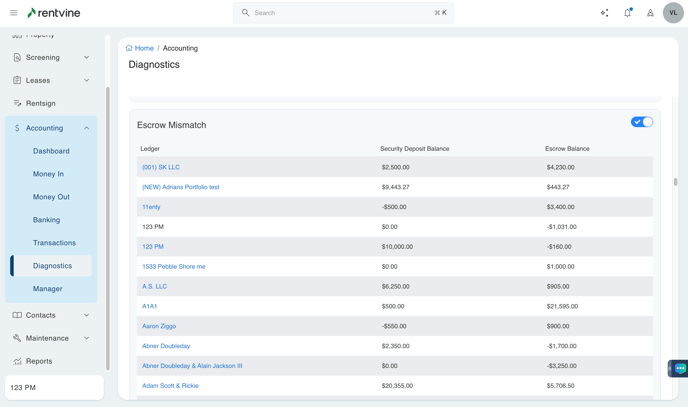Image resolution: width=688 pixels, height=407 pixels.
Task: Open Banking in the sidebar
Action: pos(47,220)
